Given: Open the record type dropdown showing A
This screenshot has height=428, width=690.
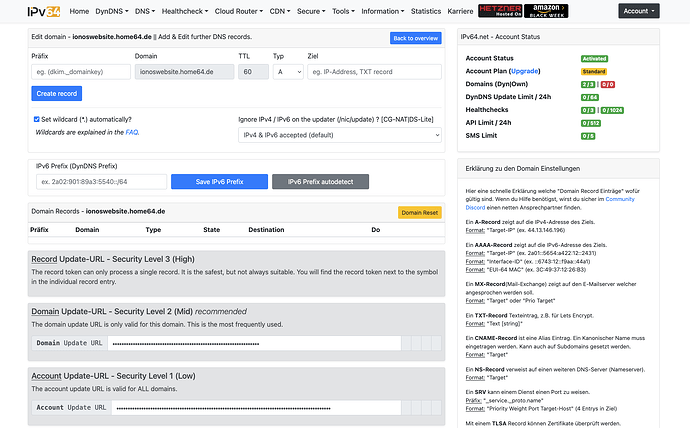Looking at the screenshot, I should coord(288,72).
